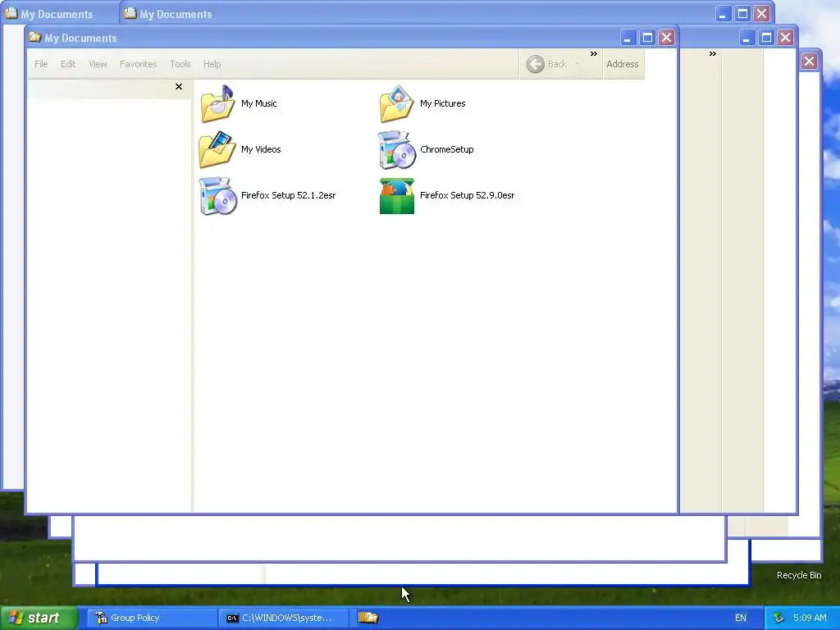Open the Edit menu
The image size is (840, 630).
point(68,64)
